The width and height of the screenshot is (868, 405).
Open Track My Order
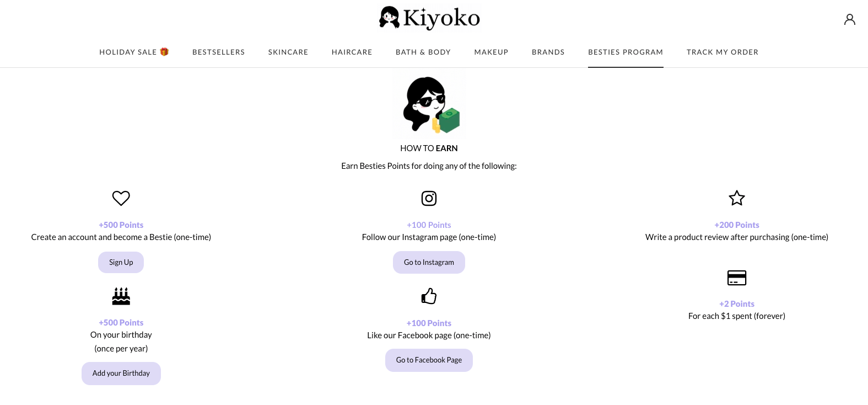pos(723,52)
